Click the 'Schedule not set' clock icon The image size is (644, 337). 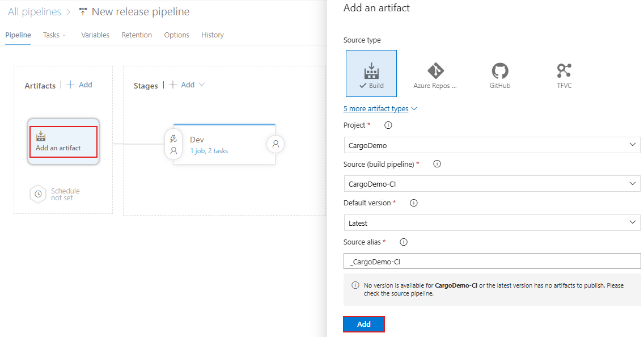pyautogui.click(x=38, y=194)
